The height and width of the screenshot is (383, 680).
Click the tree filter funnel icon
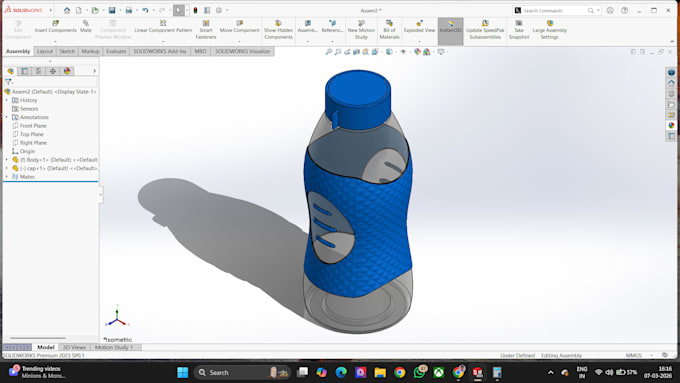pyautogui.click(x=8, y=82)
